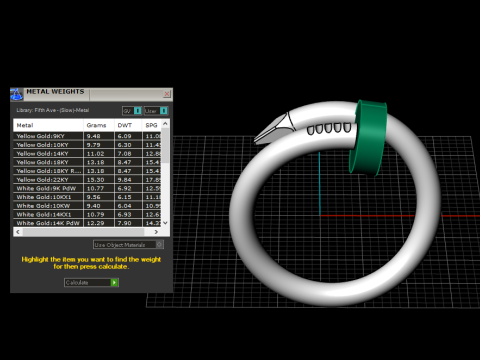The height and width of the screenshot is (360, 480).
Task: Click the green arrow beside Calculate
Action: coord(114,282)
